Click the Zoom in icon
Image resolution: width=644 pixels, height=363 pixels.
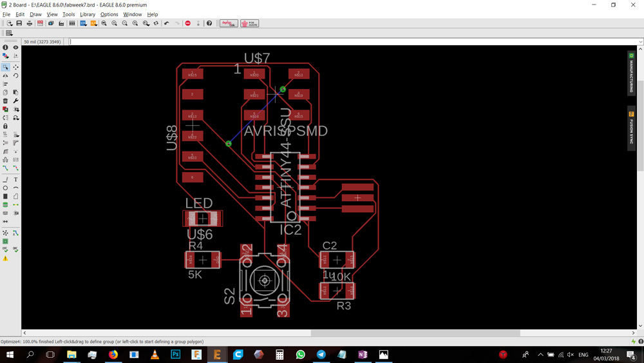pyautogui.click(x=114, y=23)
